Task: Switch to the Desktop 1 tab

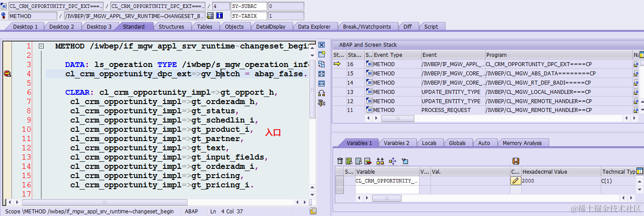Action: point(25,26)
